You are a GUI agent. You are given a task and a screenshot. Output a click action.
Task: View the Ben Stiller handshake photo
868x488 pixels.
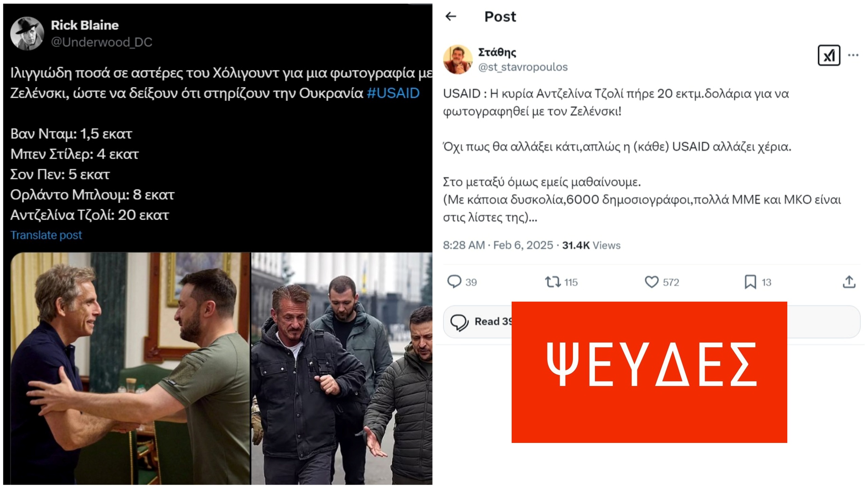click(x=130, y=368)
